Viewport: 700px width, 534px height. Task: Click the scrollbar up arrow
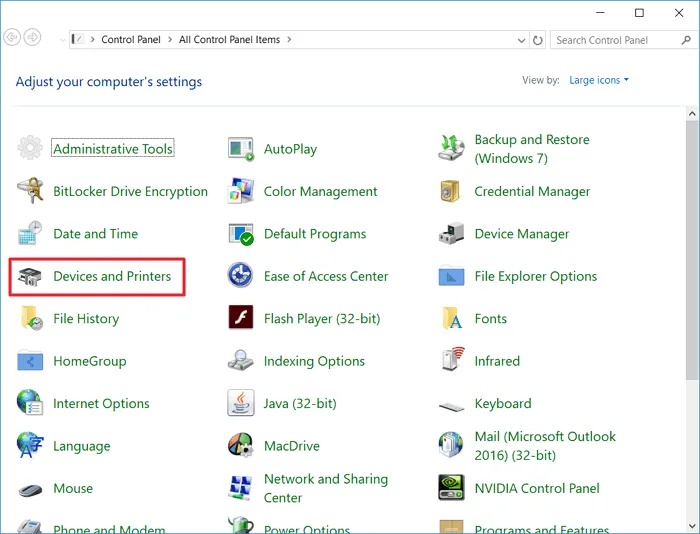692,113
